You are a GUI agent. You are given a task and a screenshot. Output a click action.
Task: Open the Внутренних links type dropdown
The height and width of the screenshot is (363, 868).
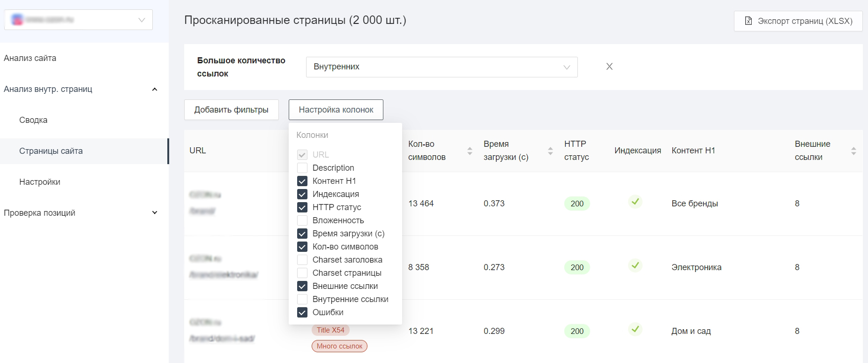[441, 67]
